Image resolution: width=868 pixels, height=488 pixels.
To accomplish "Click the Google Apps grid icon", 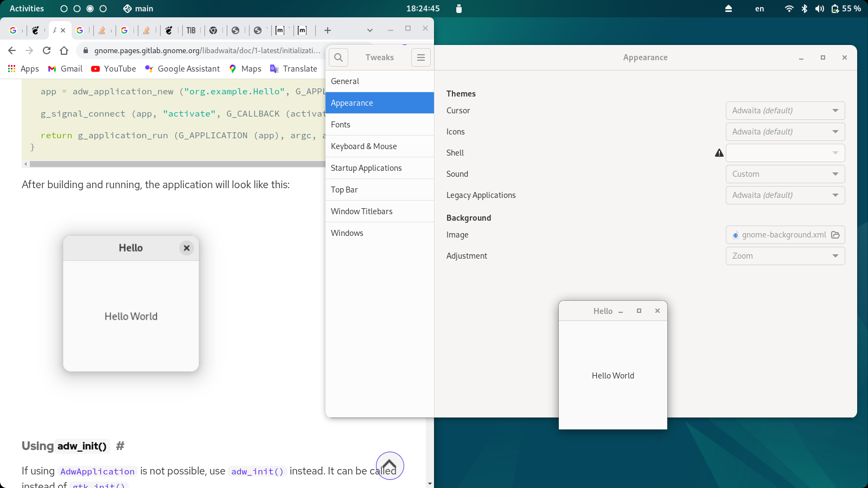I will pos(11,68).
